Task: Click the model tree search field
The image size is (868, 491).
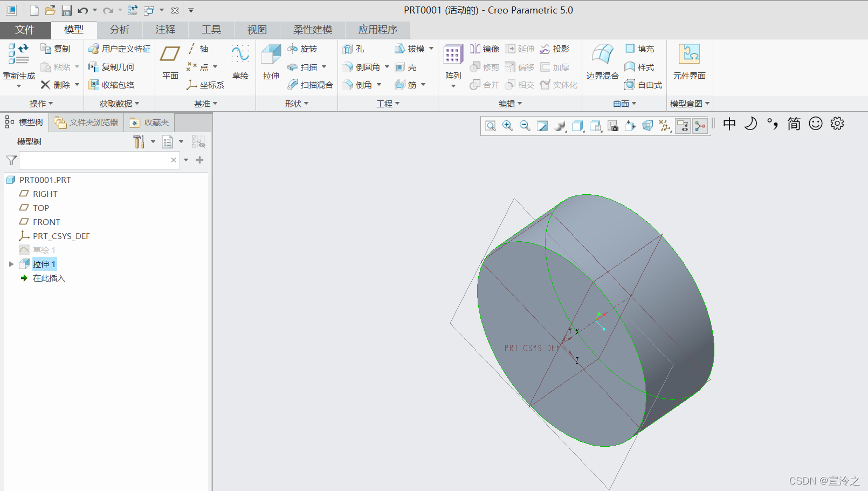Action: pyautogui.click(x=99, y=160)
